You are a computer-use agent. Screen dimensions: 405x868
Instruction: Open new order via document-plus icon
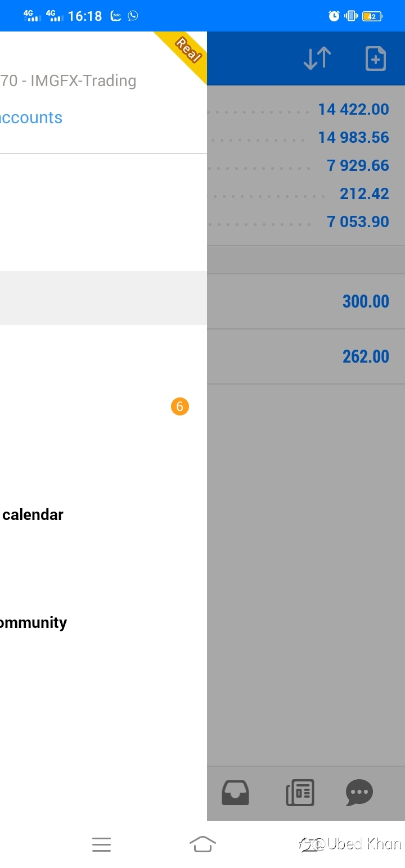(375, 58)
